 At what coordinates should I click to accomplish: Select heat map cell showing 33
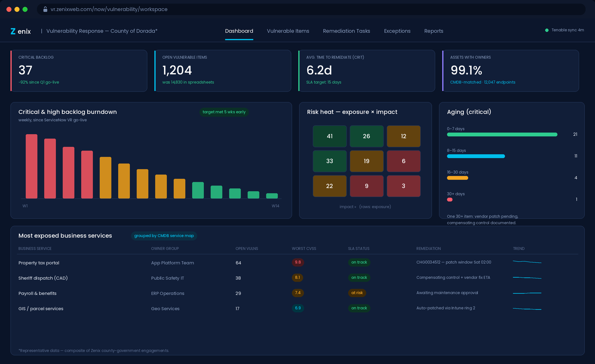coord(330,161)
